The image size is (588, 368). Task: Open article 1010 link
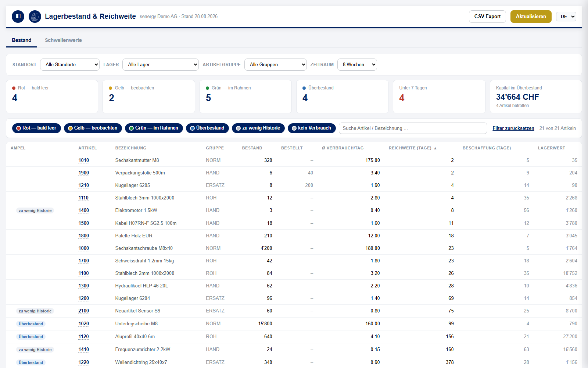tap(84, 160)
